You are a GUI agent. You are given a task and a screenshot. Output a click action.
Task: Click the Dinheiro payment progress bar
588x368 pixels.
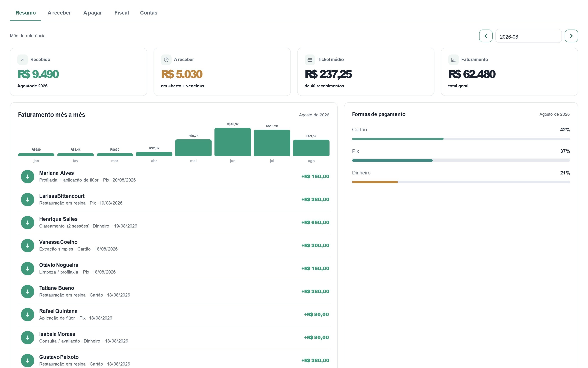click(x=461, y=182)
